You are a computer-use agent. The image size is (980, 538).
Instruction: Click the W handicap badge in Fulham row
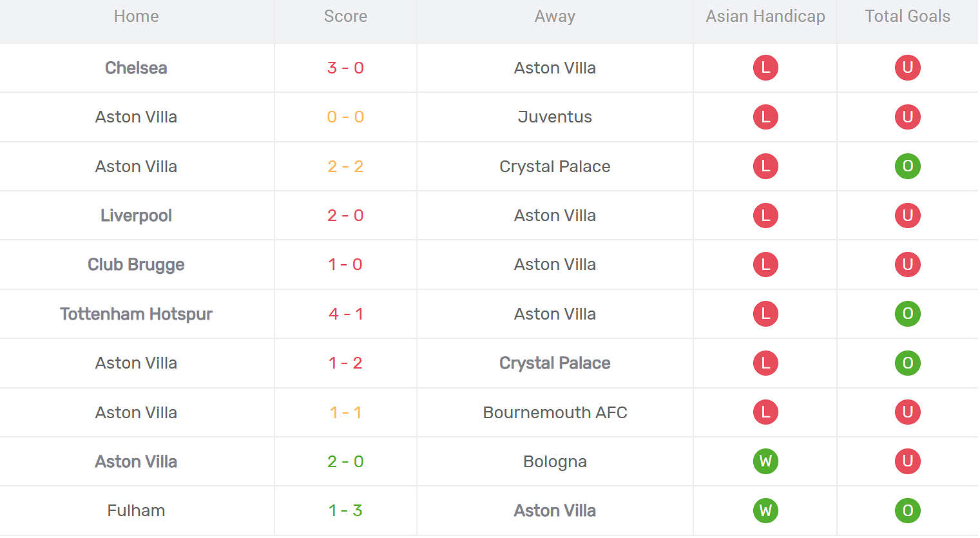tap(765, 511)
